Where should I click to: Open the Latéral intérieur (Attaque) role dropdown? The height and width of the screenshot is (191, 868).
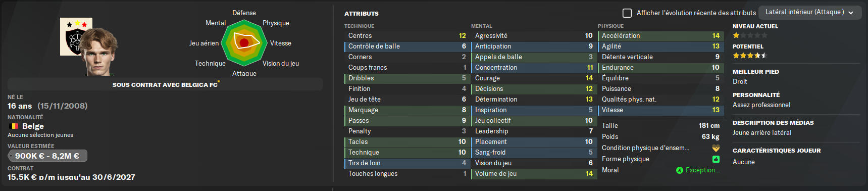coord(810,12)
